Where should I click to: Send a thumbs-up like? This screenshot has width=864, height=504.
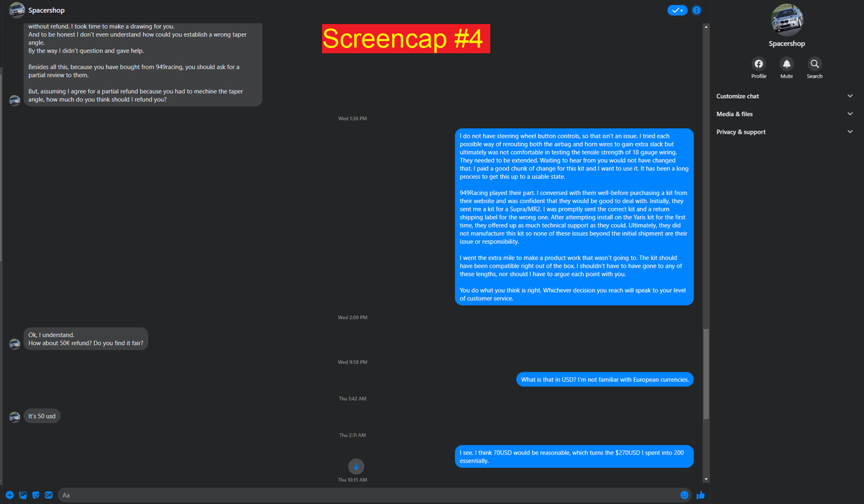pos(701,495)
